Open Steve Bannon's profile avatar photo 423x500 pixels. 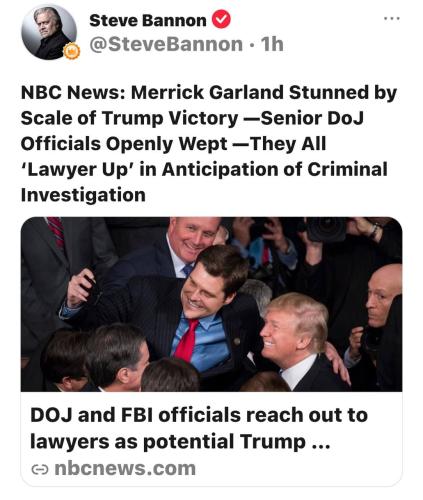pyautogui.click(x=49, y=32)
